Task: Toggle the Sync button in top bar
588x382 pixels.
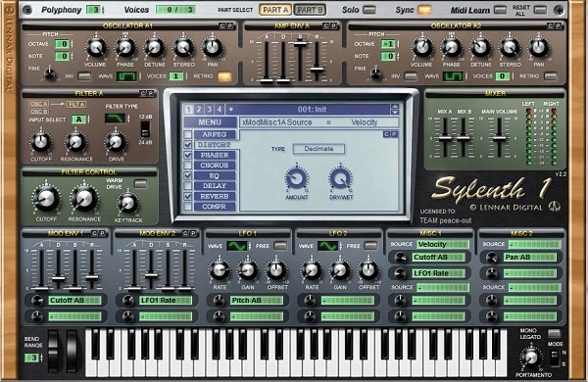Action: click(x=424, y=10)
